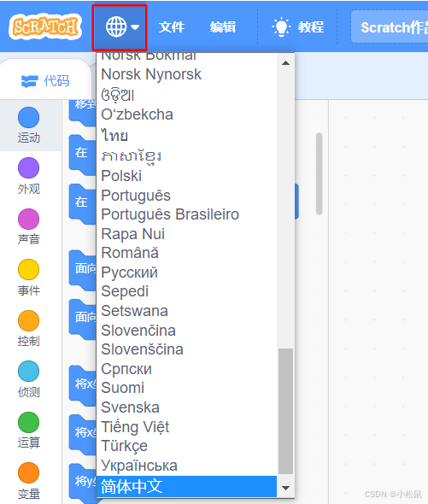428x504 pixels.
Task: Choose ไทย language option
Action: click(186, 135)
